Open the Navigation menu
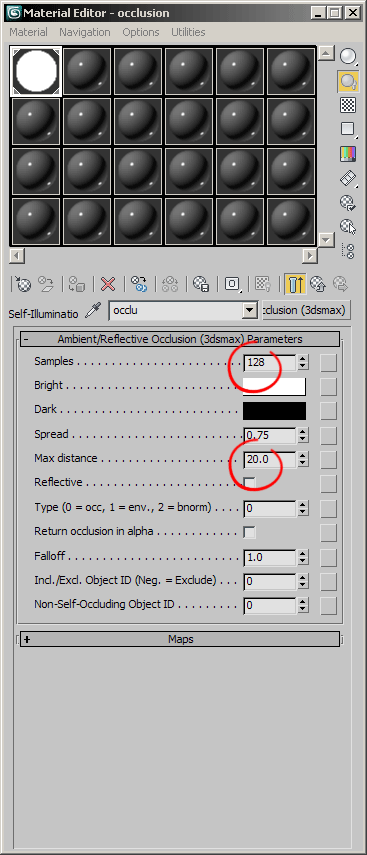Image resolution: width=367 pixels, height=855 pixels. pyautogui.click(x=85, y=32)
